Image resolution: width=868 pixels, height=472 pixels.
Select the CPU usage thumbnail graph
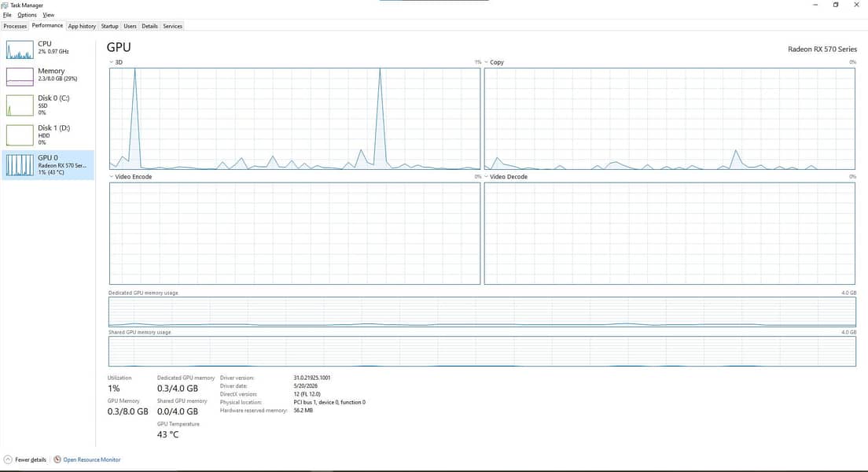(x=20, y=50)
